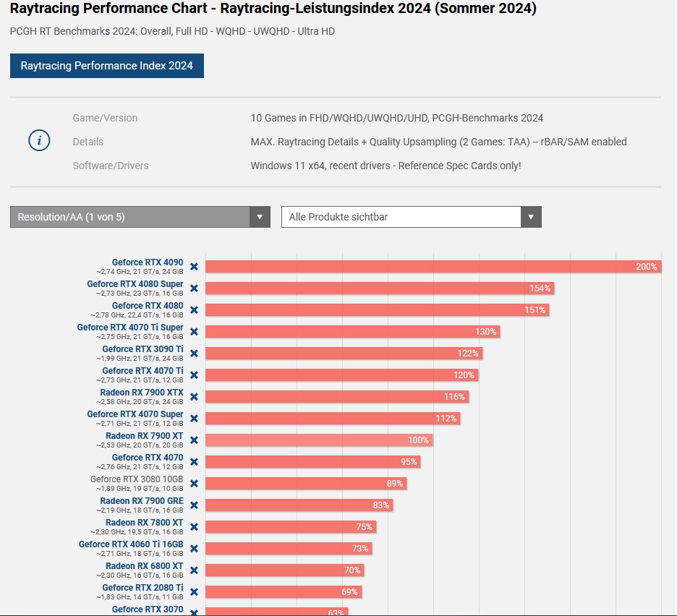Click X next to Geforce RTX 4070 Ti Super

pos(195,332)
